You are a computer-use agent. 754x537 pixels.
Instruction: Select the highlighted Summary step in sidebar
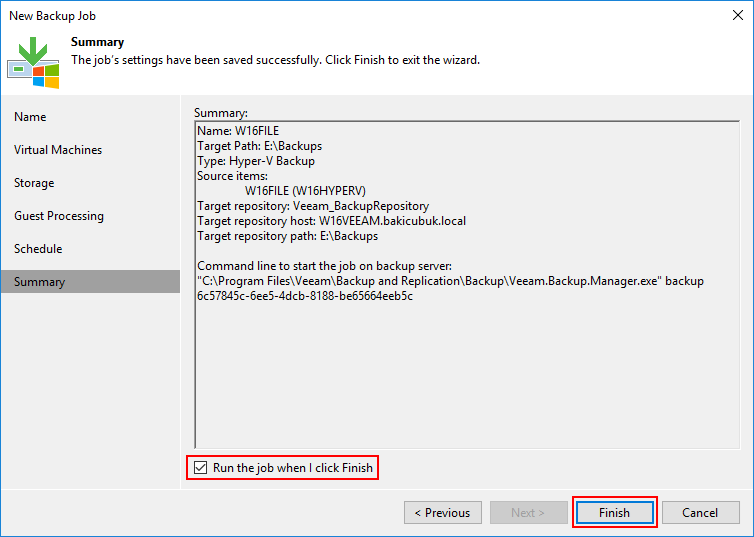(90, 282)
